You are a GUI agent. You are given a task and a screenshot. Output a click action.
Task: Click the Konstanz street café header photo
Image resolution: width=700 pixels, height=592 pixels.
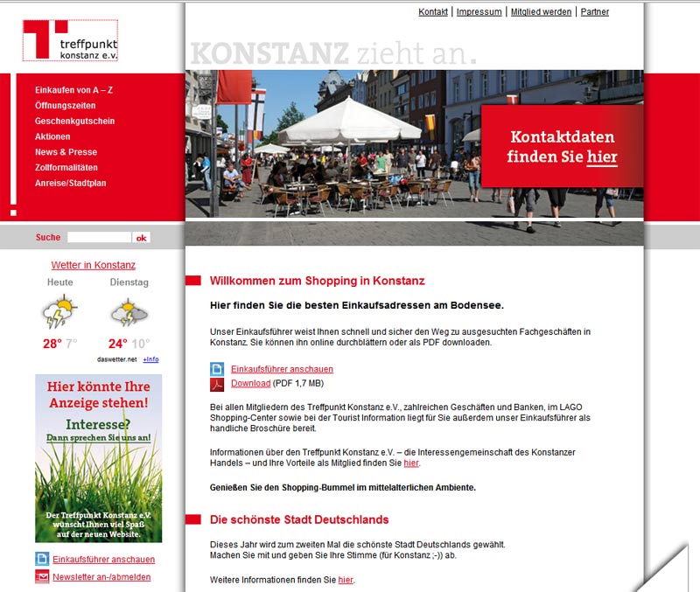pos(414,157)
